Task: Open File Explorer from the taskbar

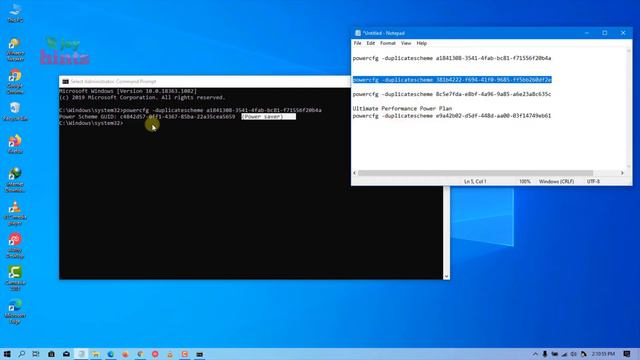Action: point(96,354)
